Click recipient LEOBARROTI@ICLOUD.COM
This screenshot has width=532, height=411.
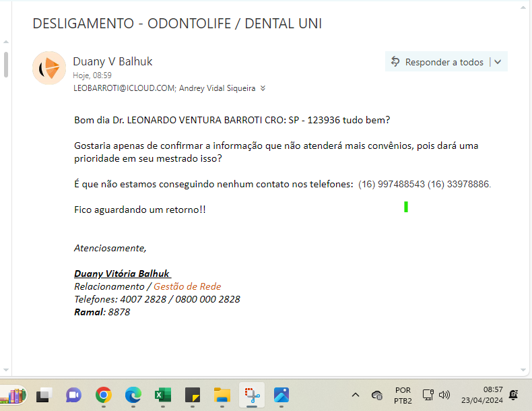[x=125, y=88]
